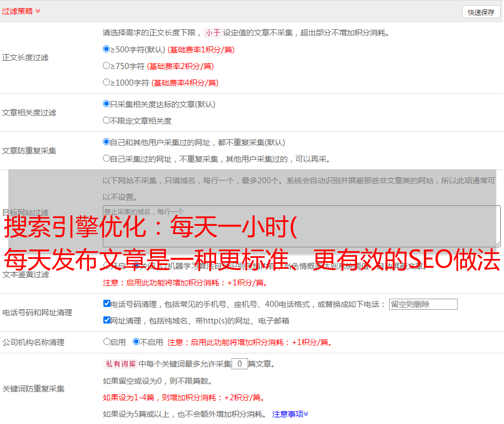Screen dimensions: 504x424
Task: Click the article count field showing 0
Action: (x=240, y=364)
